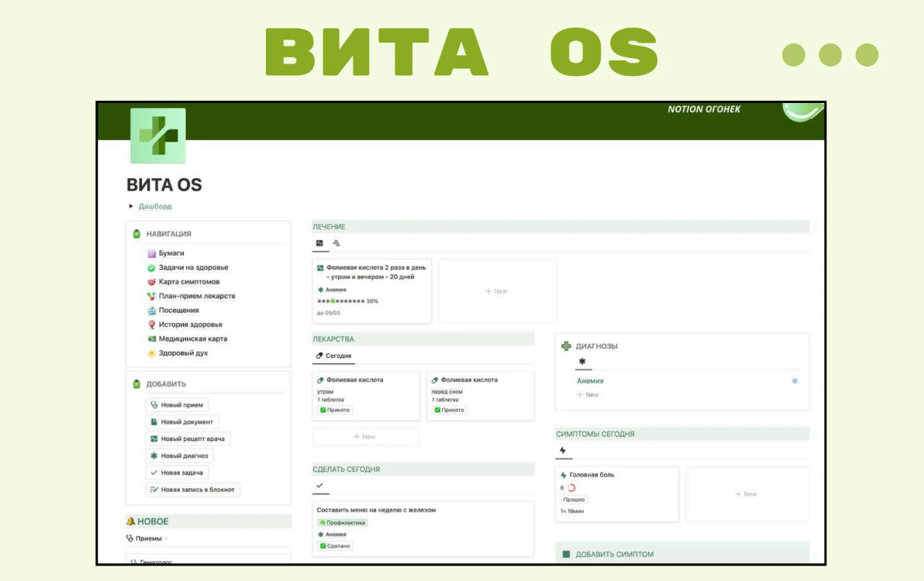Select the Сегодня tab in ЛЕКАРСТВА
The image size is (924, 581).
[x=333, y=356]
